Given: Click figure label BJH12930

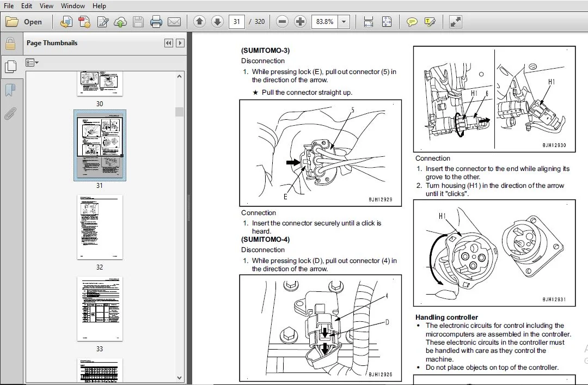Looking at the screenshot, I should click(x=554, y=145).
